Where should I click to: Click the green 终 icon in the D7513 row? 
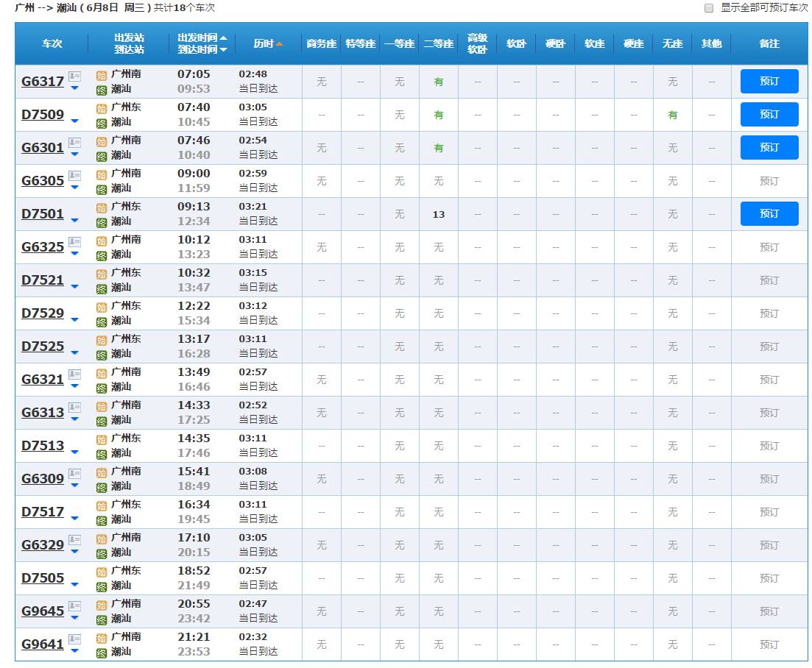102,455
